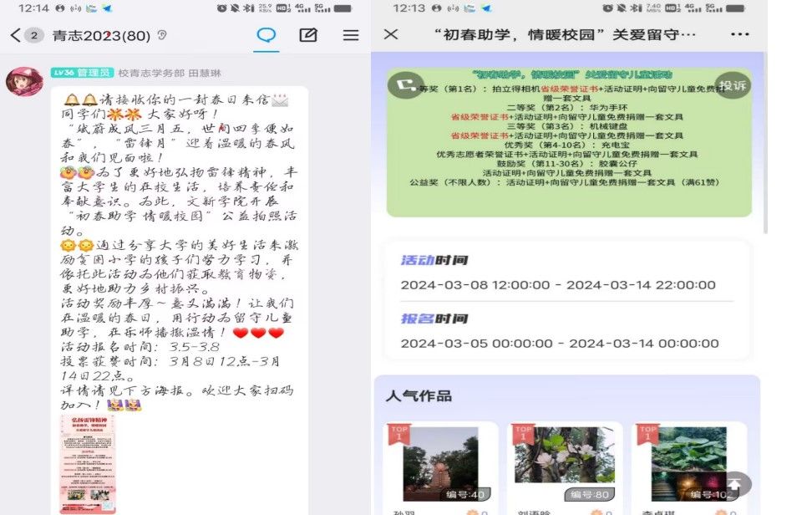812x515 pixels.
Task: Tap the sender's anime avatar
Action: 24,82
